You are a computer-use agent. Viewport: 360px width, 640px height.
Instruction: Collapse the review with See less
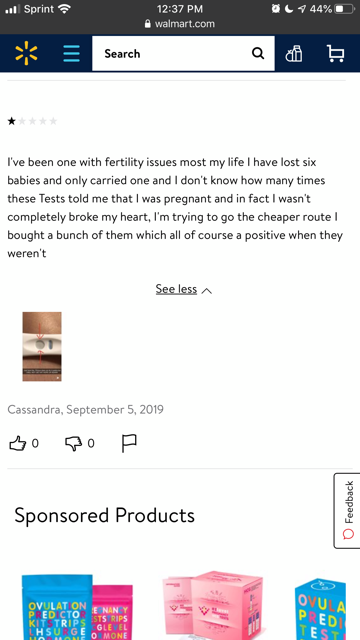click(x=176, y=289)
